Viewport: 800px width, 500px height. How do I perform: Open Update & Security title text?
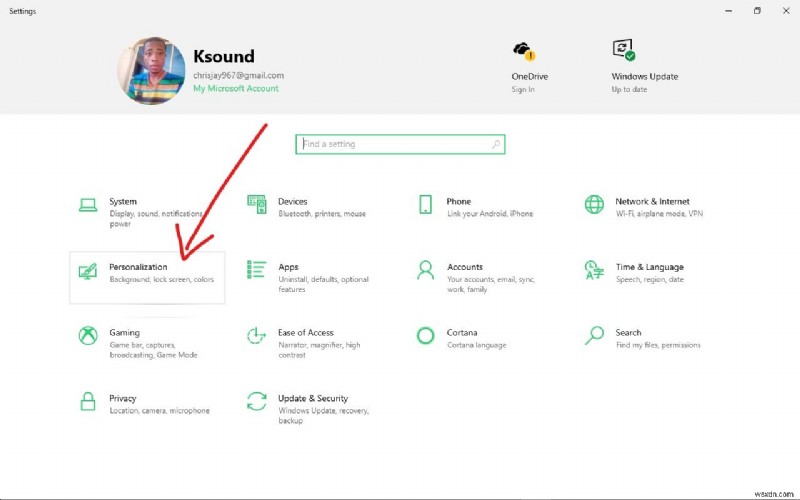coord(313,398)
